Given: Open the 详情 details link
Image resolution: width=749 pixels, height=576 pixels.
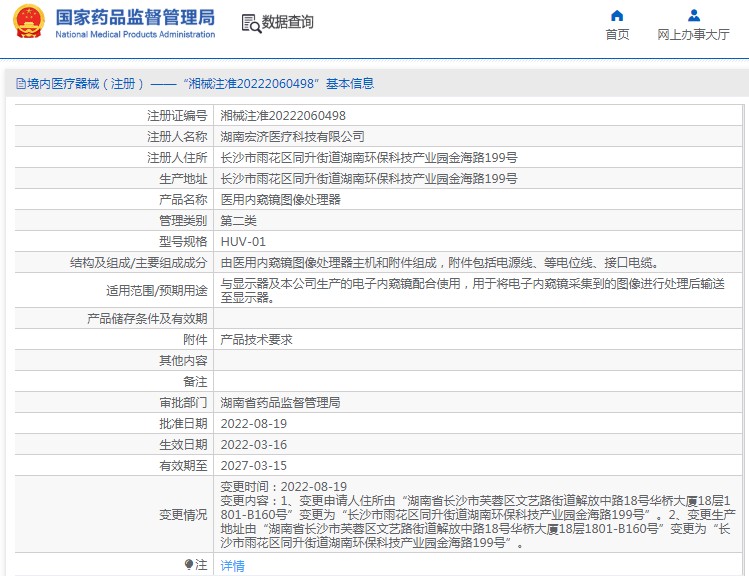Looking at the screenshot, I should pyautogui.click(x=233, y=565).
